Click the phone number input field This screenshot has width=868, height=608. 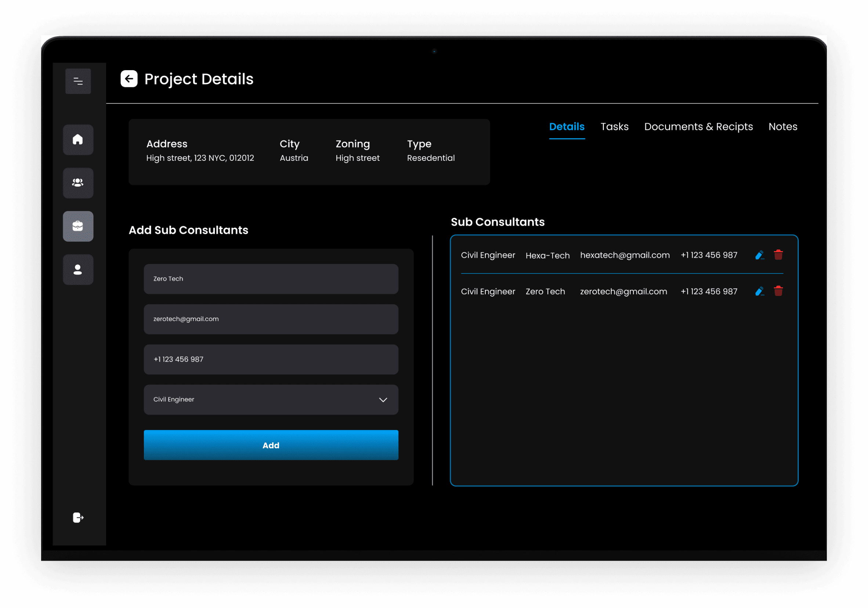click(271, 359)
